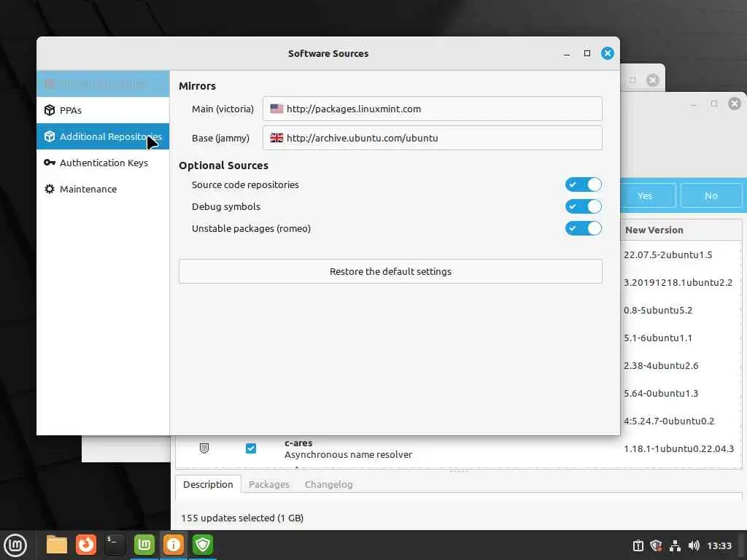This screenshot has width=747, height=560.
Task: Close the middle background window
Action: point(652,80)
